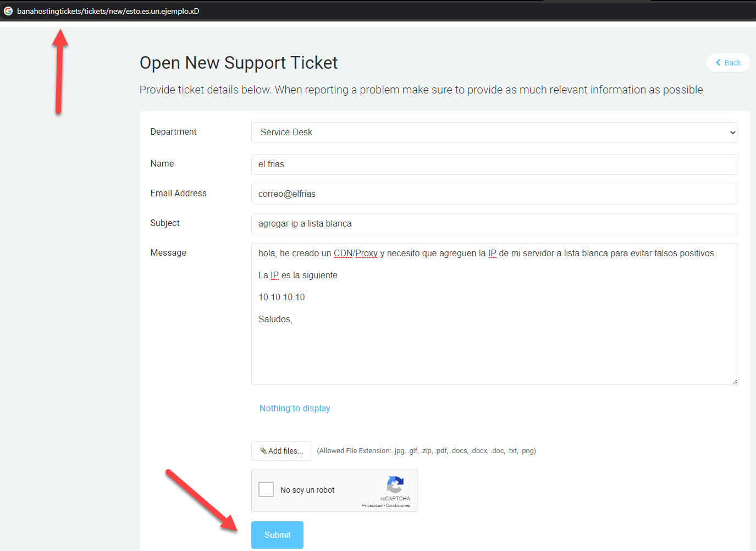Click the Back chevron arrow icon
Image resolution: width=756 pixels, height=551 pixels.
(x=718, y=63)
